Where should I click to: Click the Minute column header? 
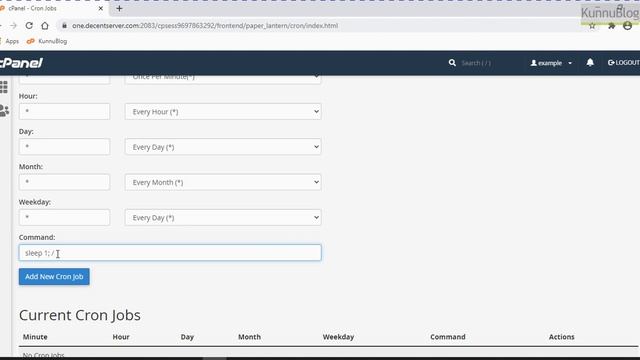click(35, 337)
